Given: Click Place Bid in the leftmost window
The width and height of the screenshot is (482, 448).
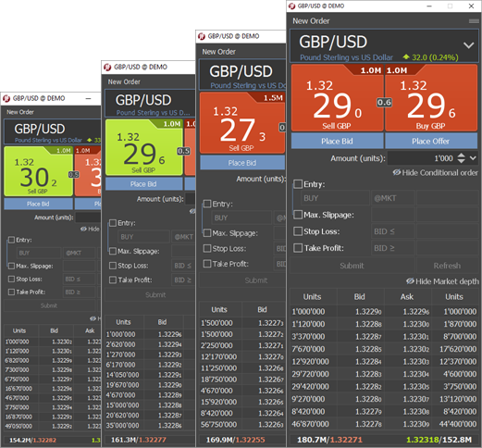Looking at the screenshot, I should (x=38, y=204).
